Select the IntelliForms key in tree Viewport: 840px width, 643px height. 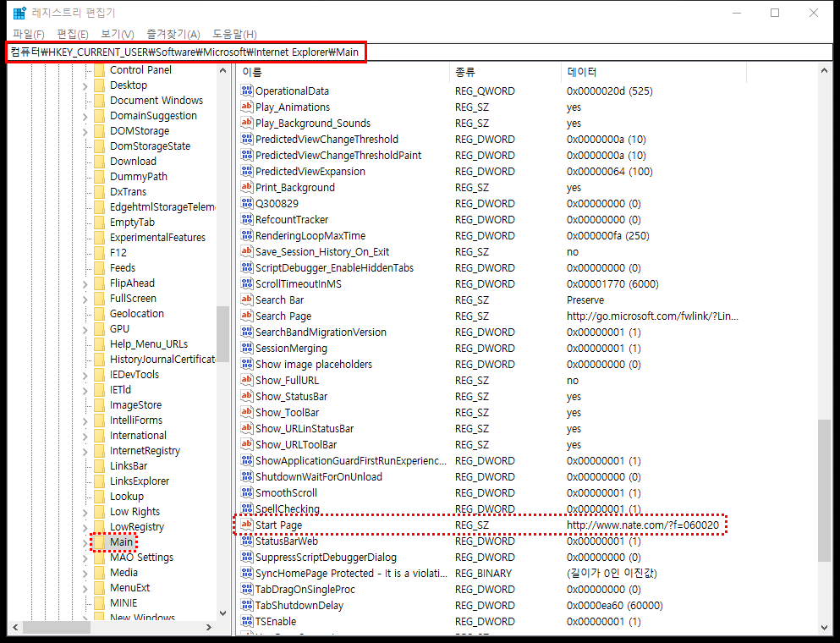136,420
